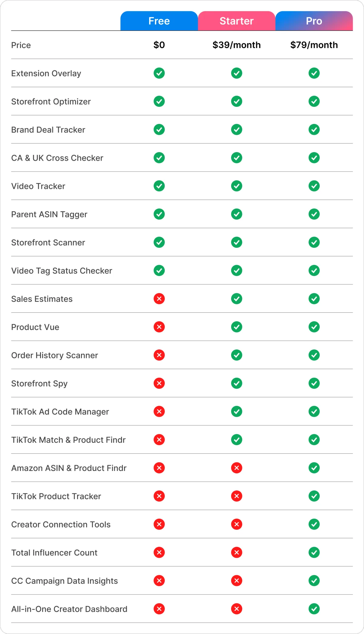Select the Pro plan tab

tap(314, 21)
